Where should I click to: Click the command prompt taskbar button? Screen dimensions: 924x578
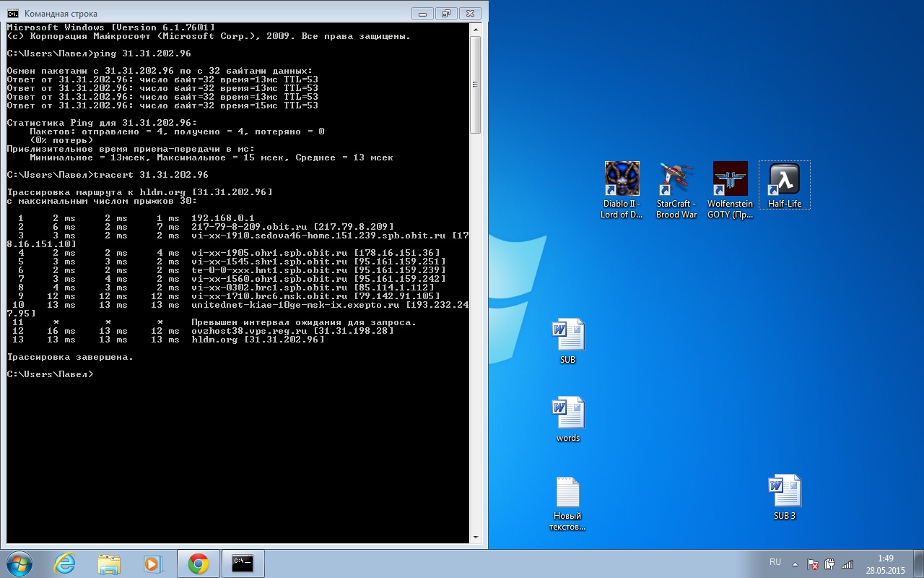coord(243,564)
